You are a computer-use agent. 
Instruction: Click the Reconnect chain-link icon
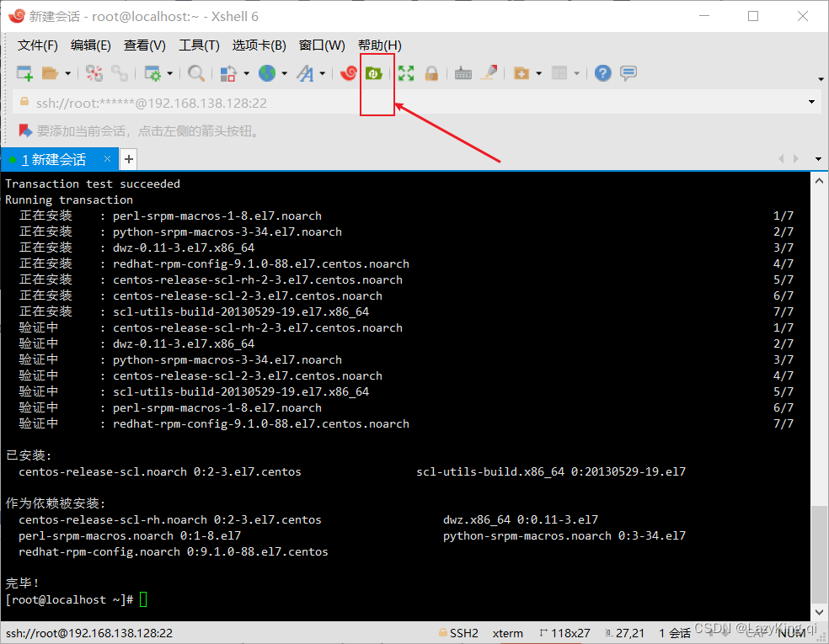coord(119,73)
